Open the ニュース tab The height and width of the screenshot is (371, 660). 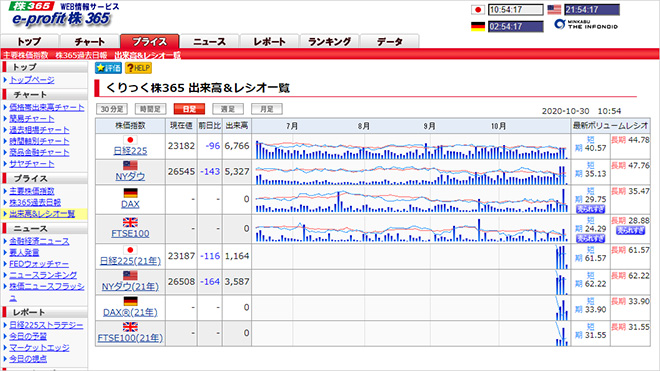tap(210, 41)
